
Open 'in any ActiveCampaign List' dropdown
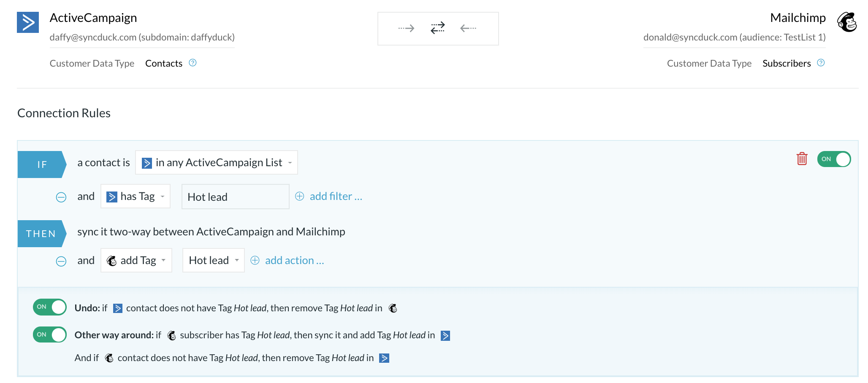pos(217,162)
